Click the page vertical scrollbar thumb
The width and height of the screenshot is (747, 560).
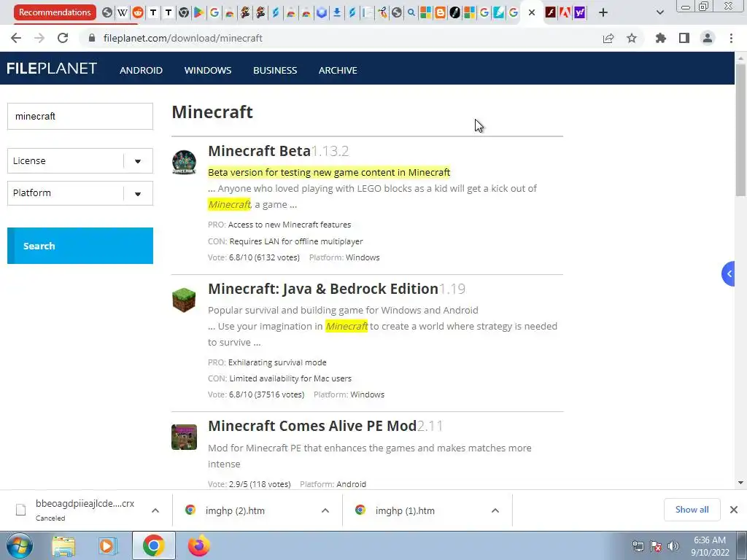tap(740, 130)
